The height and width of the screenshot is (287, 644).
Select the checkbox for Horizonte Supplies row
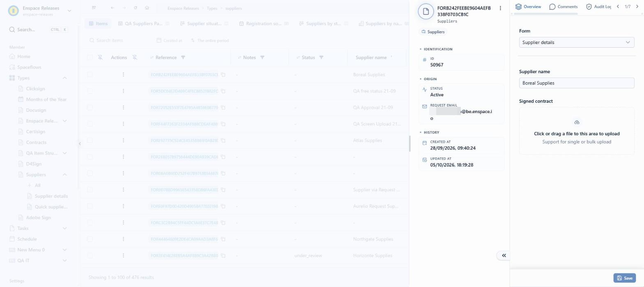tap(90, 256)
